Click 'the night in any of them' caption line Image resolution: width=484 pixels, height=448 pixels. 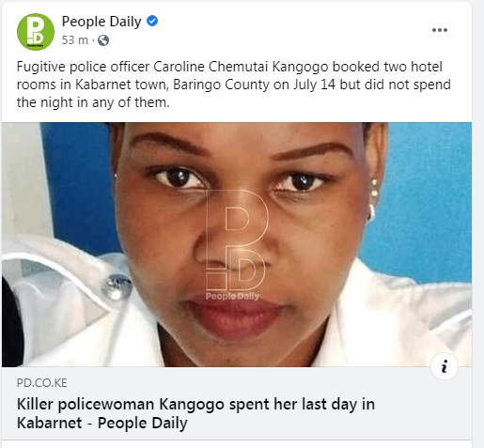[x=93, y=102]
